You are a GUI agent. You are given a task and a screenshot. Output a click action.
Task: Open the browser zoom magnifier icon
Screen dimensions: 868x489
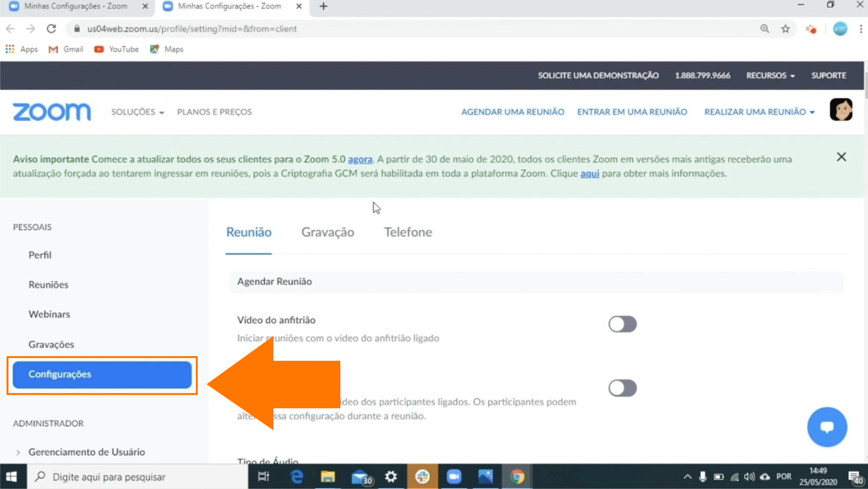tap(765, 29)
